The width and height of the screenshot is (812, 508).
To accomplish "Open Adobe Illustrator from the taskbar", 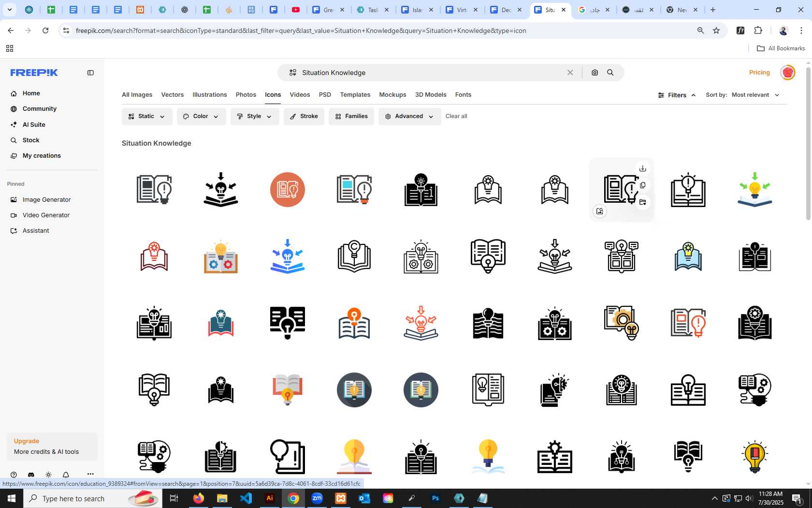I will [x=270, y=498].
